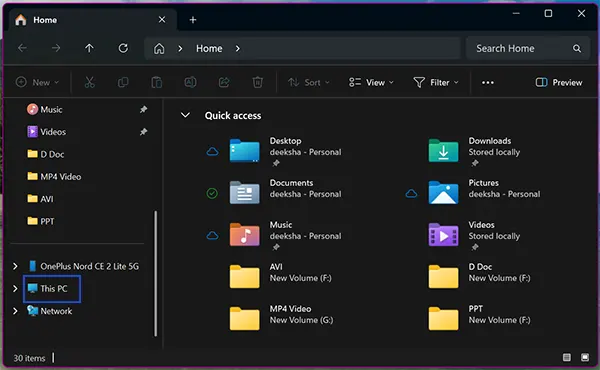Screen dimensions: 600x370
Task: Select AVI in the navigation pane
Action: coord(41,199)
